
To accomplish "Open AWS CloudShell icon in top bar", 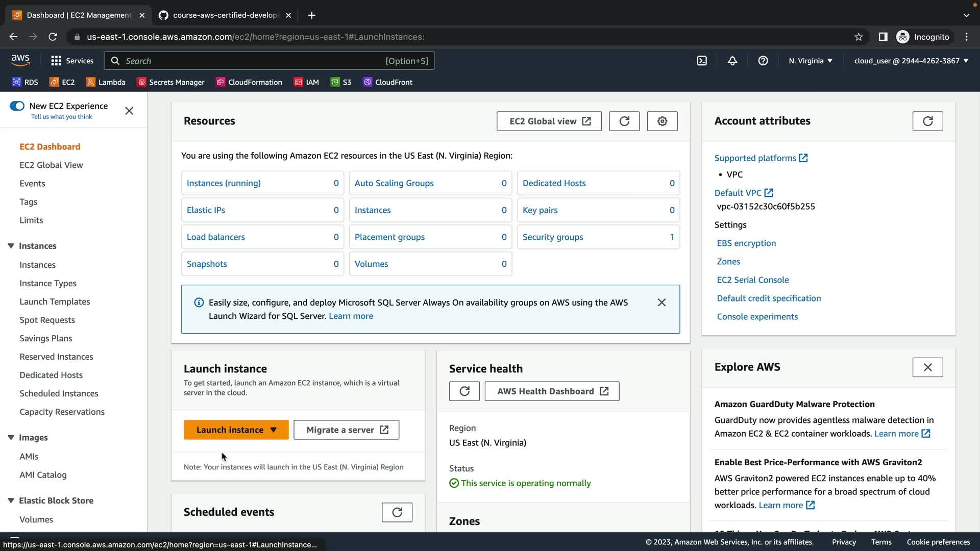I will pos(702,61).
